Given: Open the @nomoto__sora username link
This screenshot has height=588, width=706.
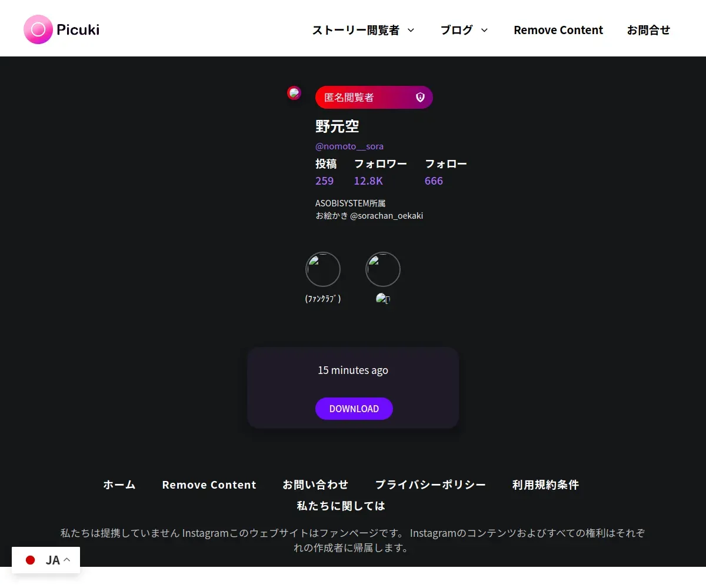Looking at the screenshot, I should 349,146.
